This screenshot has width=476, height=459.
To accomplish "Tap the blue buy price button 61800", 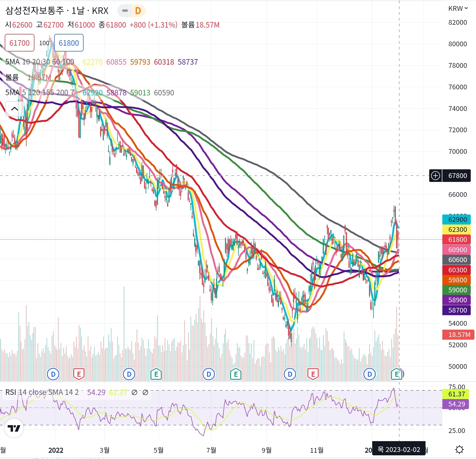I will point(69,43).
